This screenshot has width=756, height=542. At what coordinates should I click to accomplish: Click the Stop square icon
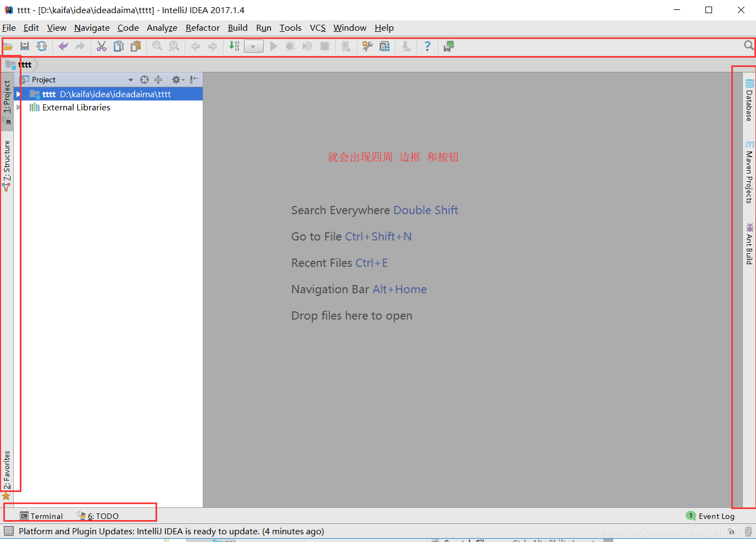(x=325, y=47)
